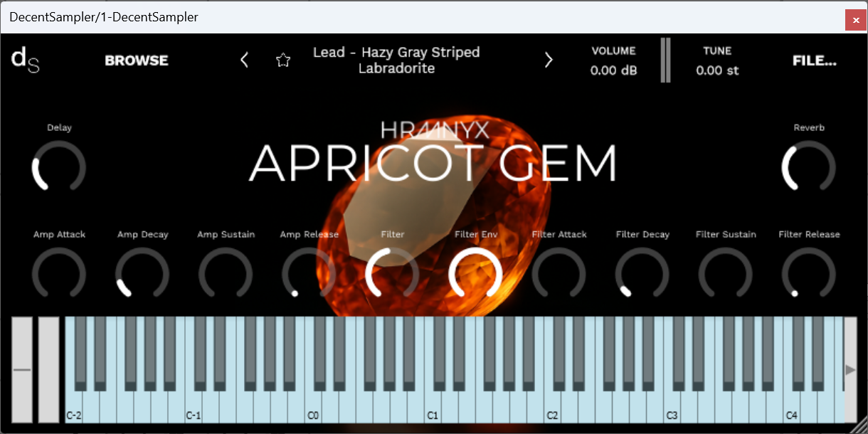
Task: Click the Filter cutoff knob
Action: (x=392, y=274)
